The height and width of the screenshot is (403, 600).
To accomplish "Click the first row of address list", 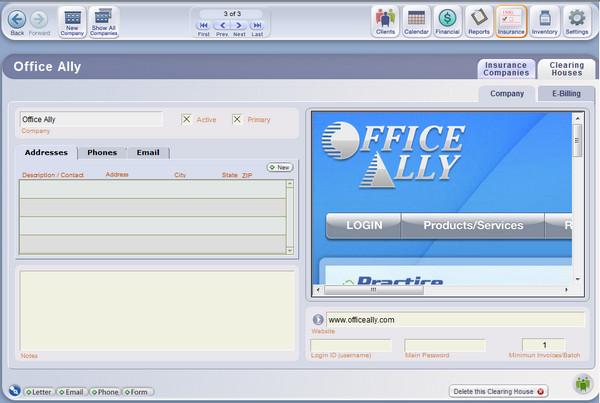I will coord(153,189).
